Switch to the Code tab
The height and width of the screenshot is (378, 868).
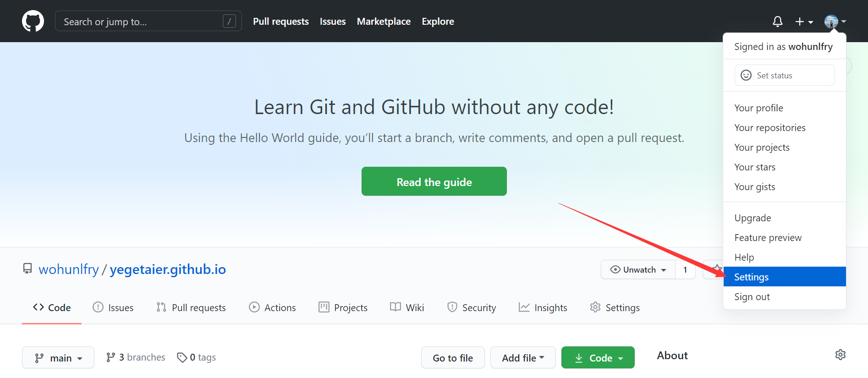click(x=52, y=308)
